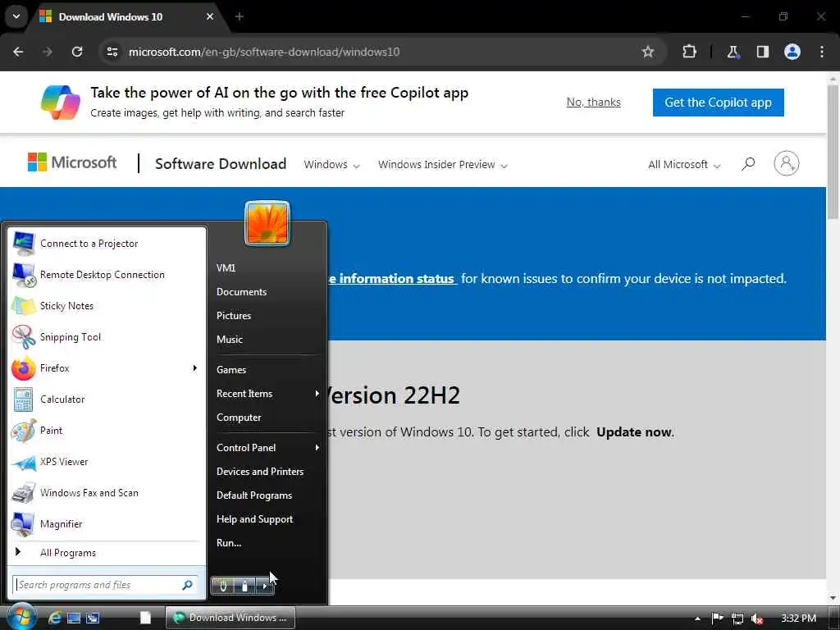The width and height of the screenshot is (840, 630).
Task: Click the Microsoft logo link
Action: [x=72, y=162]
